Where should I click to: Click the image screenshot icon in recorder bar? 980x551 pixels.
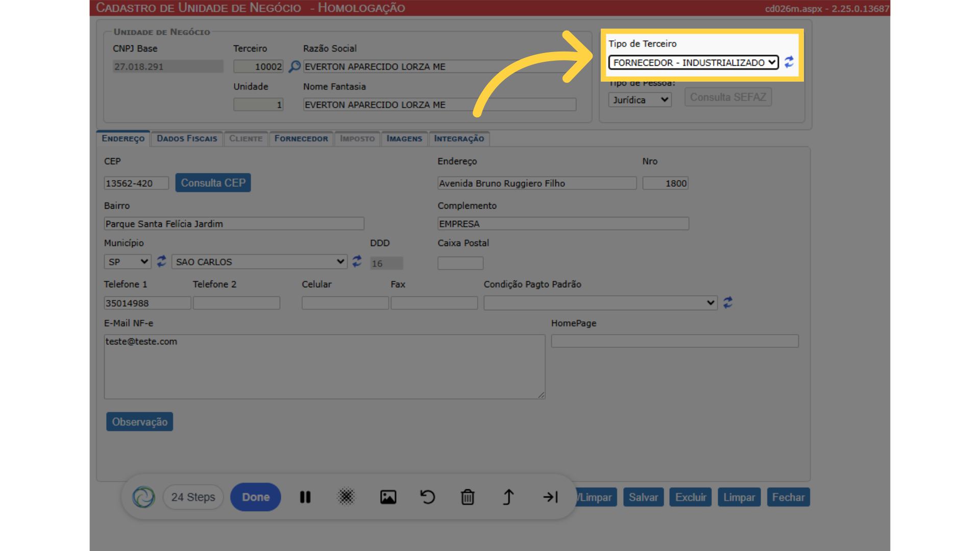388,497
